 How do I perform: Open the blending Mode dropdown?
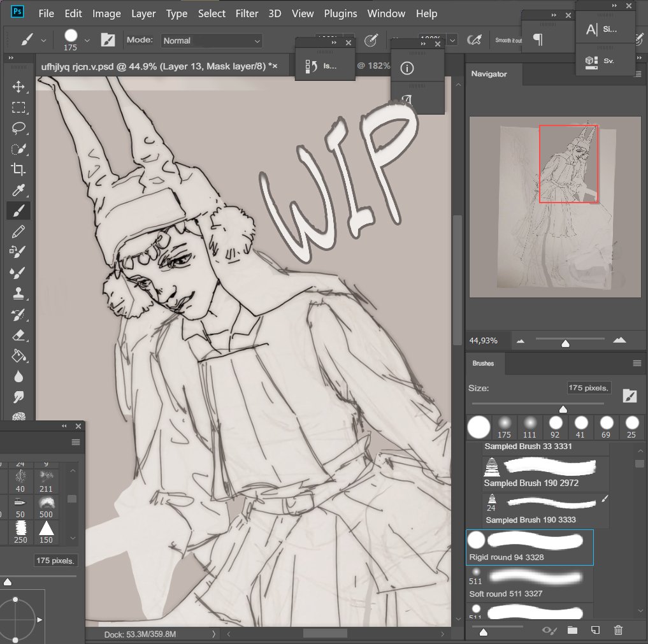pos(211,41)
